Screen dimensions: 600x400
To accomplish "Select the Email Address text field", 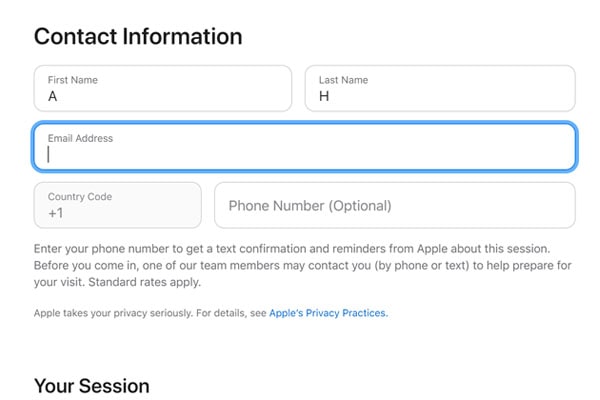I will coord(305,147).
